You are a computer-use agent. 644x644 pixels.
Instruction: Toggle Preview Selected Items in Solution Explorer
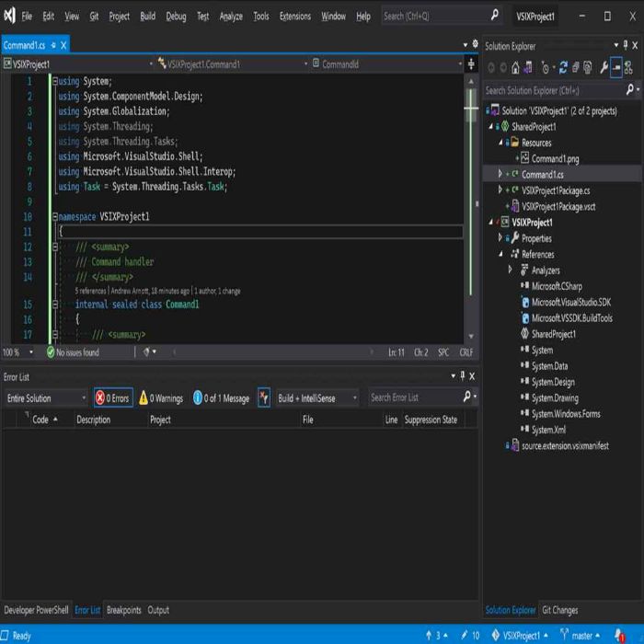(616, 68)
